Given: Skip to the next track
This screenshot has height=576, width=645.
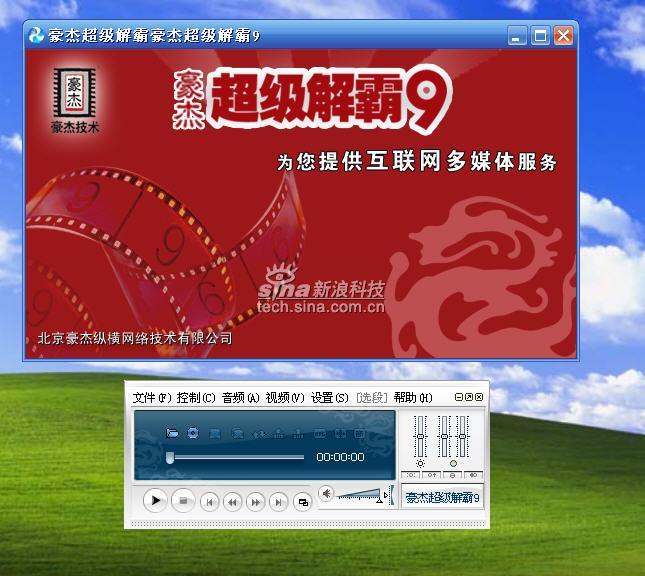Looking at the screenshot, I should pos(278,502).
